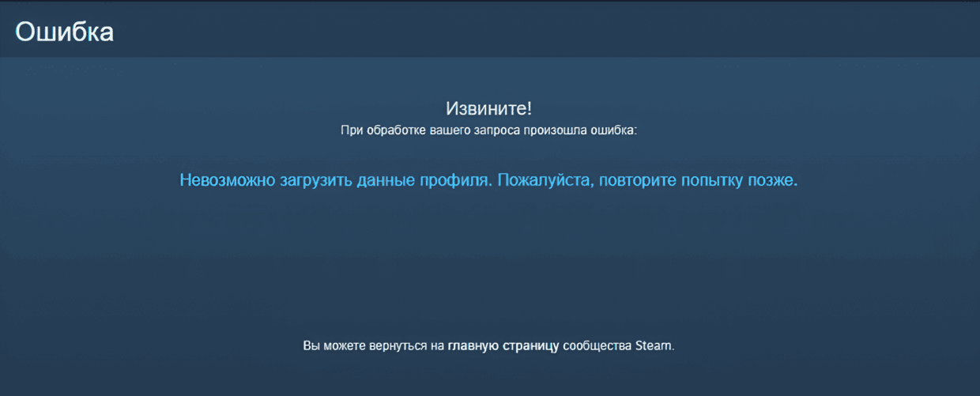
Task: Open the главную страницу community link
Action: coord(503,346)
